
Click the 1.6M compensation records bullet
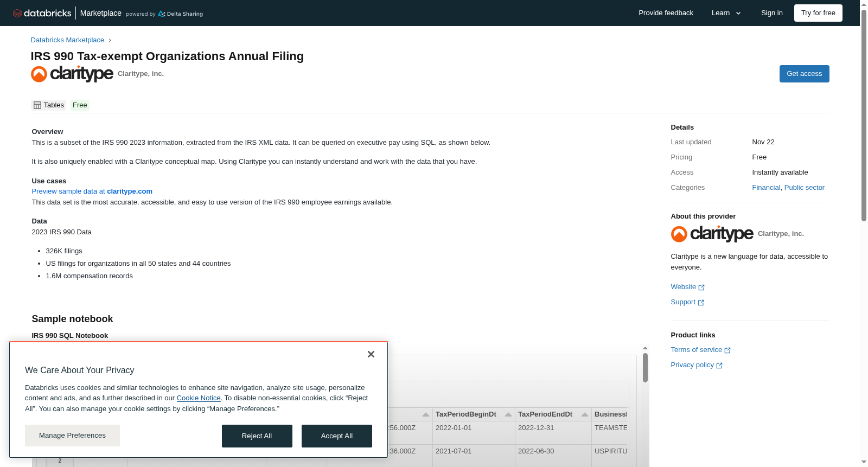click(90, 276)
